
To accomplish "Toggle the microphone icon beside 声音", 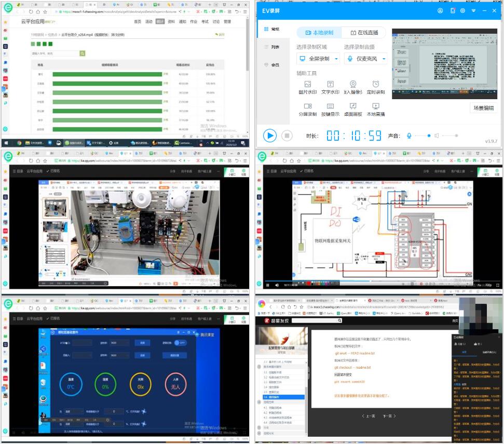I will [x=409, y=136].
